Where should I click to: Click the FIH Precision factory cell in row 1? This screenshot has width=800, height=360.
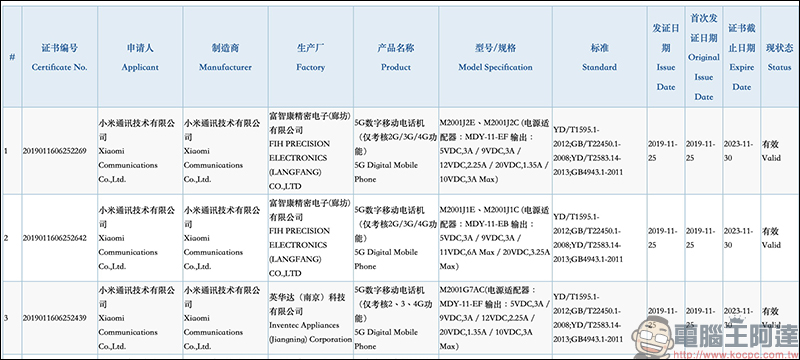(x=310, y=151)
